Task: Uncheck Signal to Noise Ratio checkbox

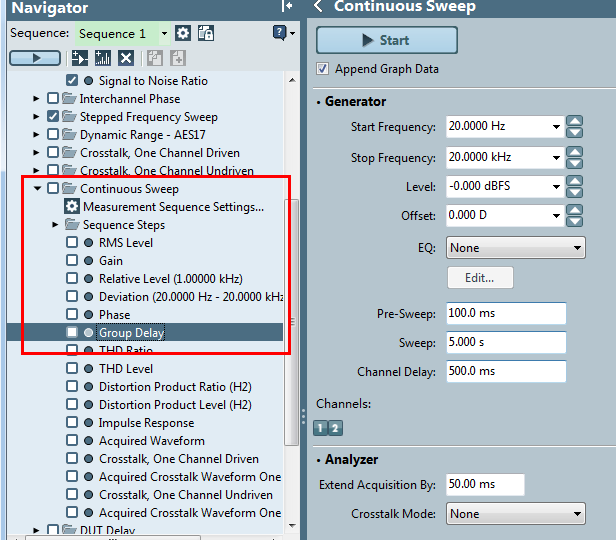Action: tap(72, 81)
